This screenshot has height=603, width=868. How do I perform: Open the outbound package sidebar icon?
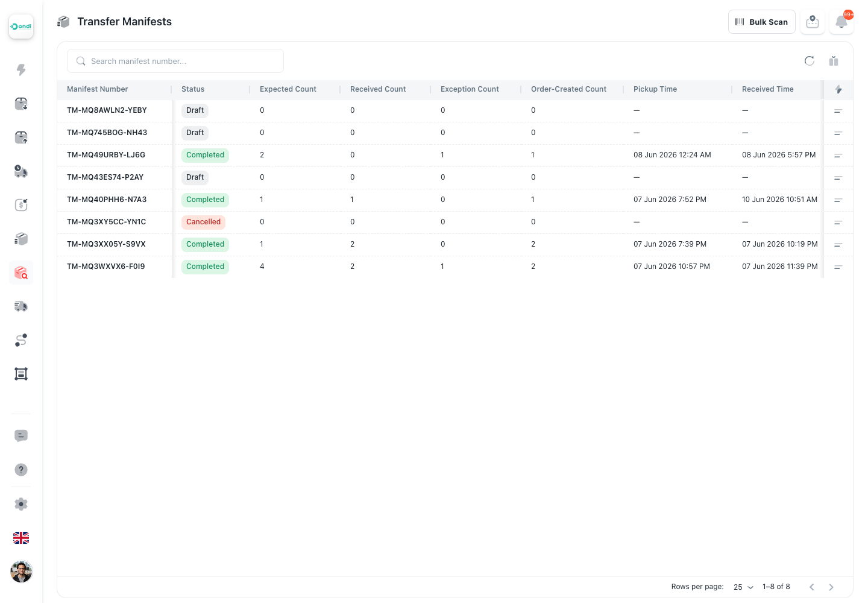[21, 137]
